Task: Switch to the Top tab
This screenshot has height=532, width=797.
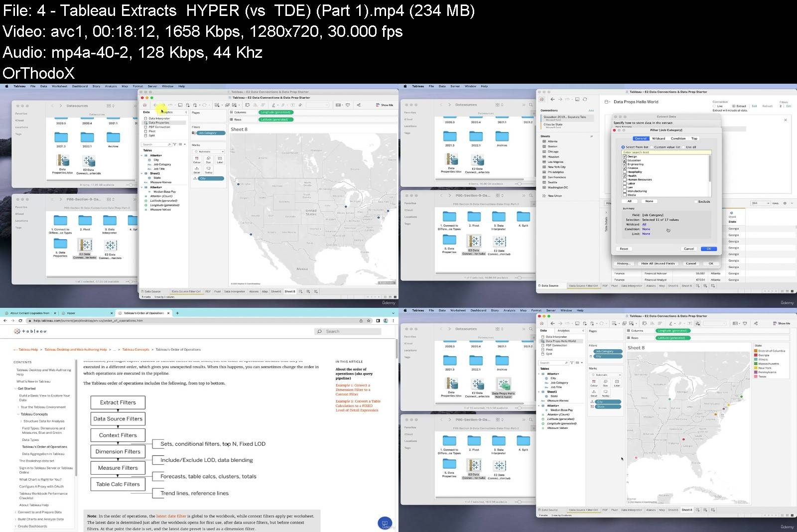Action: pyautogui.click(x=694, y=138)
